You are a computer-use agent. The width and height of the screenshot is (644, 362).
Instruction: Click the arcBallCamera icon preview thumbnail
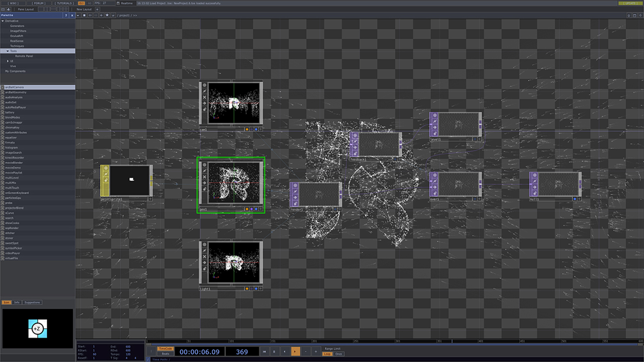coord(38,329)
